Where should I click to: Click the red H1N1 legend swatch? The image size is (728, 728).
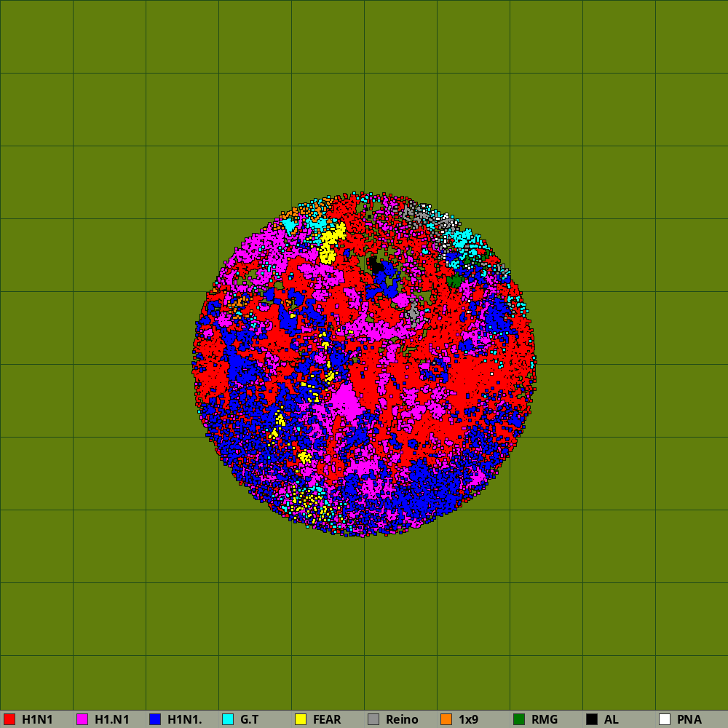[9, 719]
